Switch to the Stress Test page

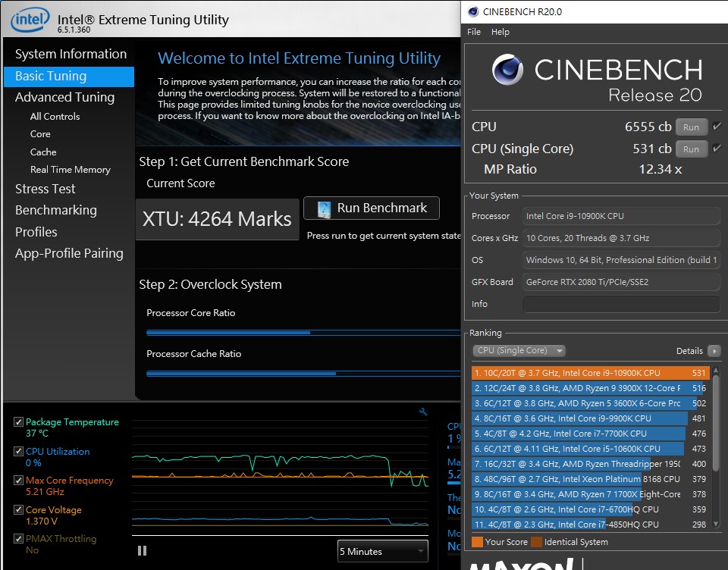pyautogui.click(x=45, y=189)
